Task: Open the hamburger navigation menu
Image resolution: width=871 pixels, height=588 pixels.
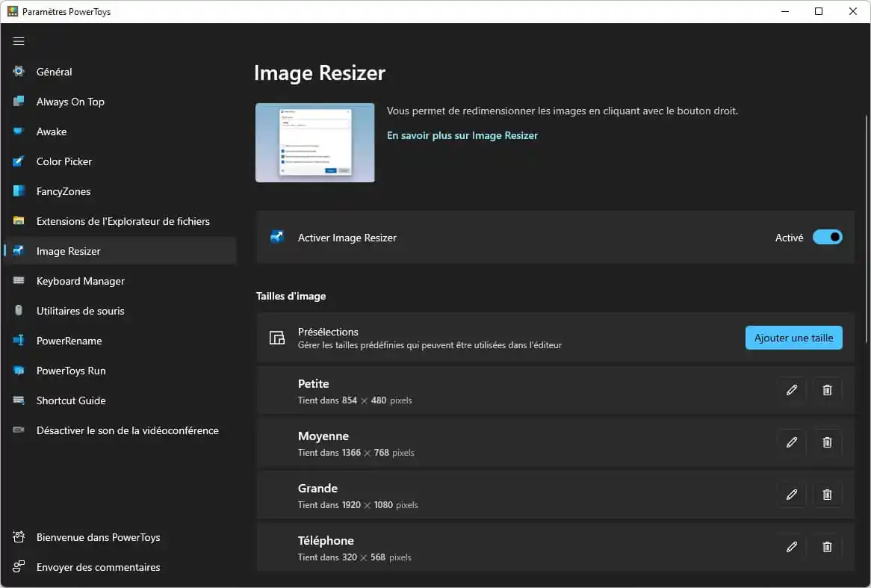Action: (x=19, y=41)
